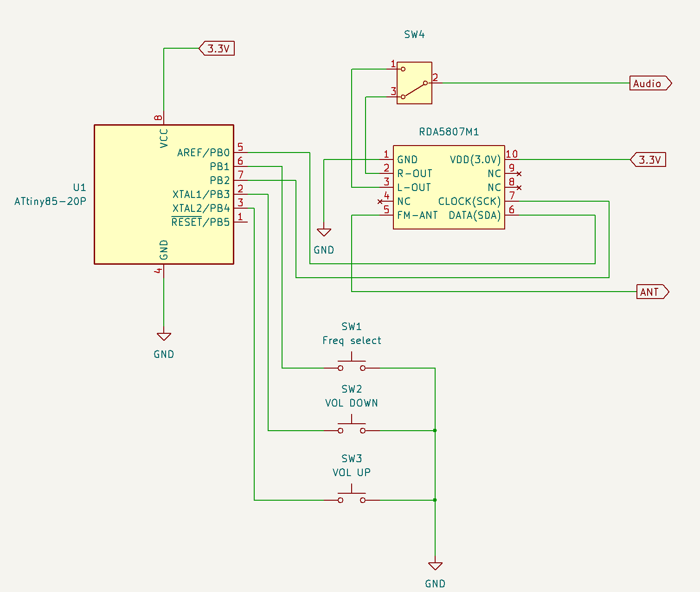The width and height of the screenshot is (700, 592).
Task: Click the VCC pin name on the ATtiny85
Action: coord(164,139)
